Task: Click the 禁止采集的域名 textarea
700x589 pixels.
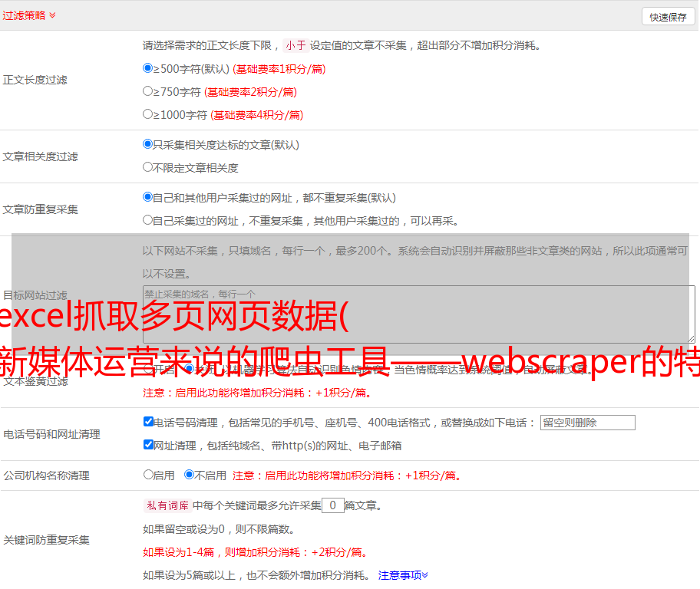Action: [x=419, y=314]
